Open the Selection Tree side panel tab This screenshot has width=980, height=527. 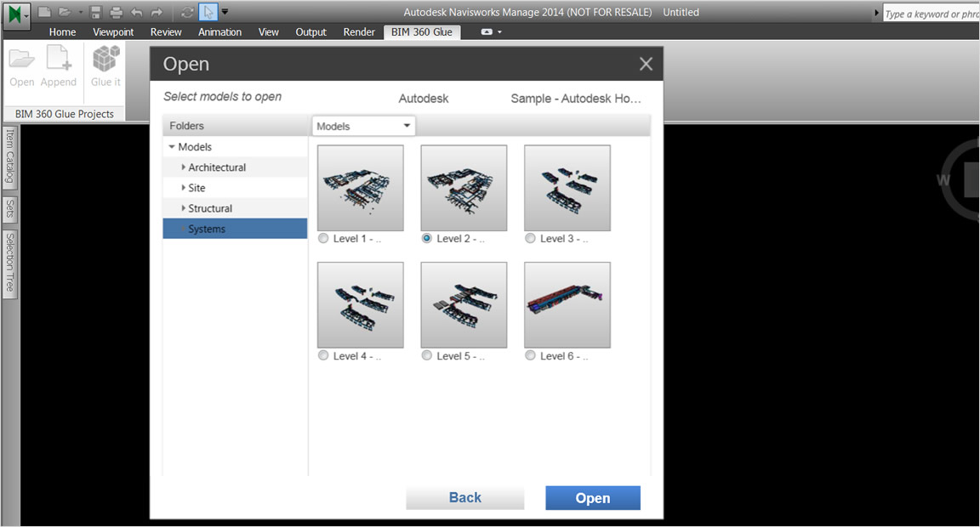pos(10,263)
